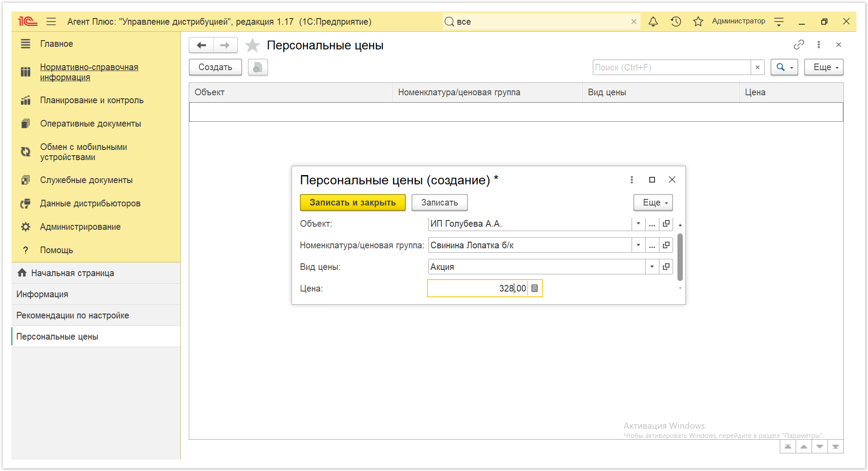
Task: Click the creation dialog vertical scrollbar
Action: 680,257
